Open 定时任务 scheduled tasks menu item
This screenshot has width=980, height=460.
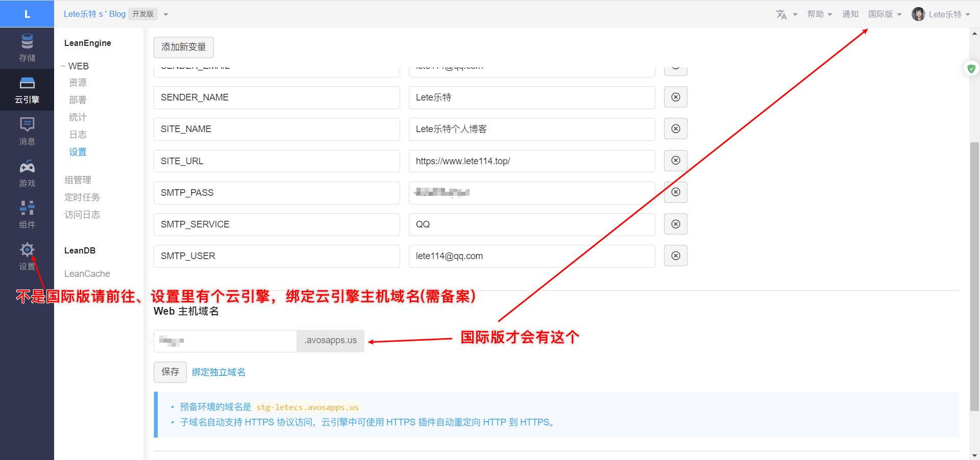tap(82, 197)
